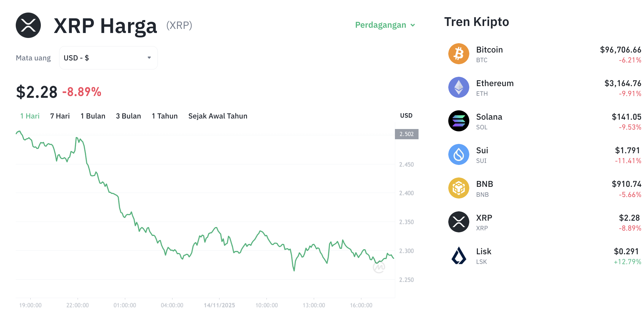
Task: Click the BNB coin icon
Action: point(459,188)
